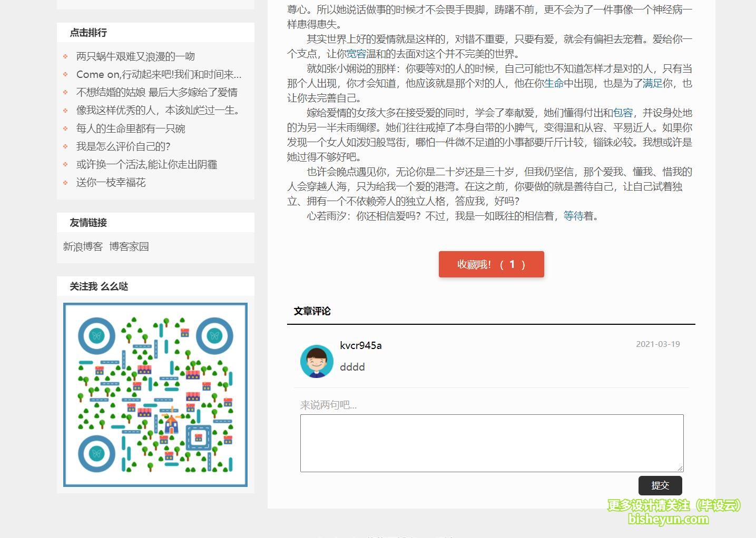
Task: Focus the comment textarea
Action: (x=492, y=443)
